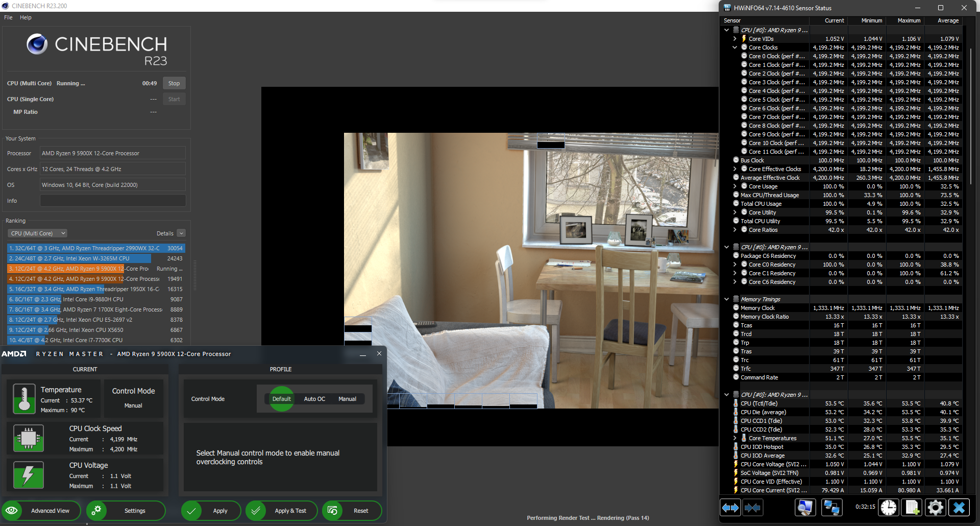980x526 pixels.
Task: Open the Cinebench File menu
Action: [8, 17]
